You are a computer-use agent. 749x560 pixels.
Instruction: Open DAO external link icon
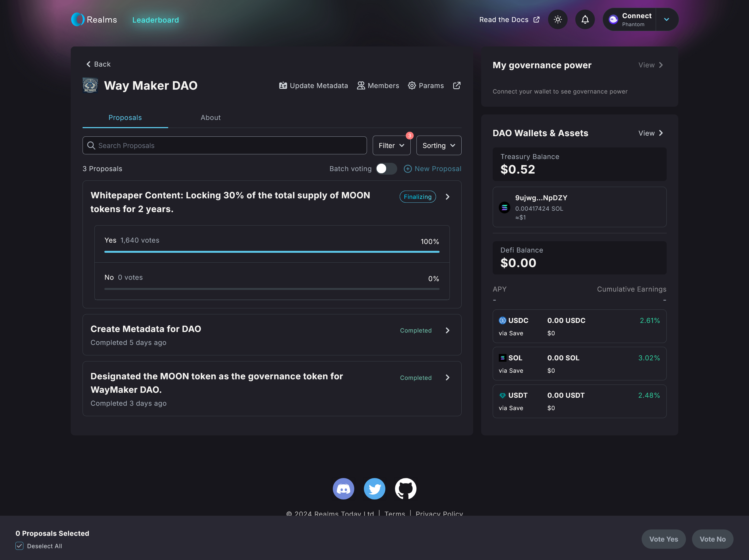click(456, 86)
